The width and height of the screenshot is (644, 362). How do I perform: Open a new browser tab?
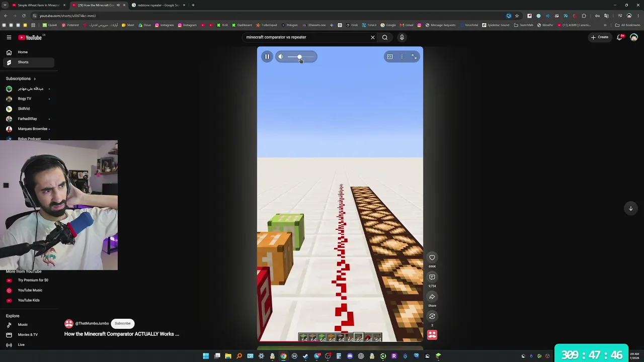[x=193, y=5]
